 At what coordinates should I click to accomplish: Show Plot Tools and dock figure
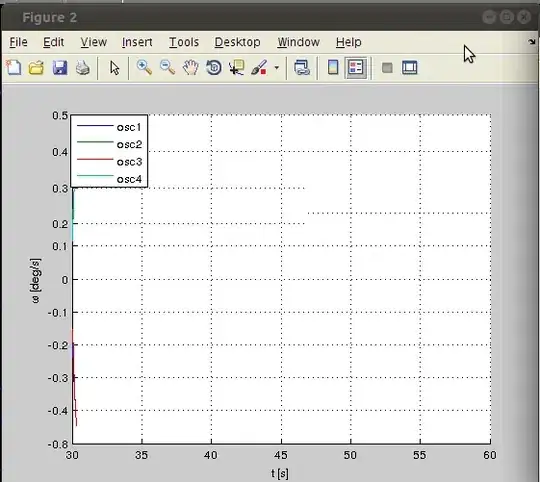[x=409, y=67]
